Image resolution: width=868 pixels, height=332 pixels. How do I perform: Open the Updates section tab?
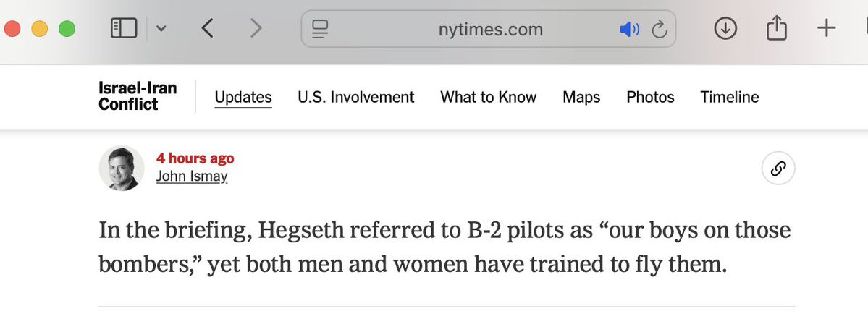(x=243, y=98)
